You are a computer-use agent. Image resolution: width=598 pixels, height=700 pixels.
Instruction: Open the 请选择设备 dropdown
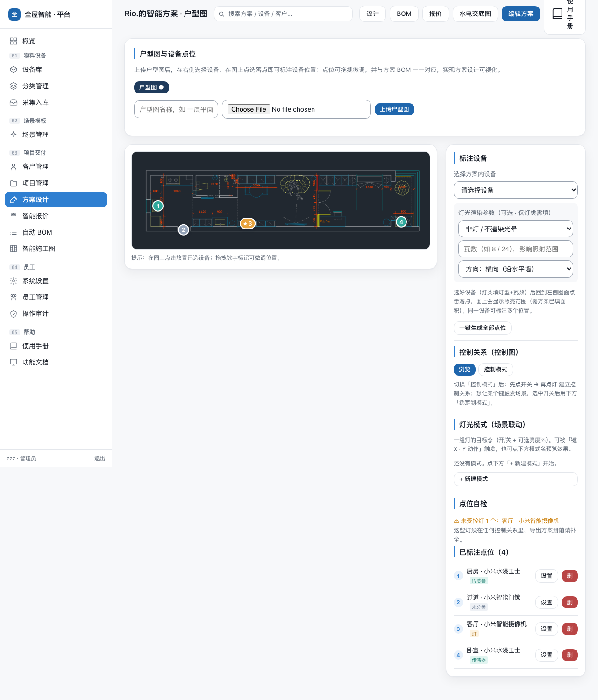tap(516, 190)
